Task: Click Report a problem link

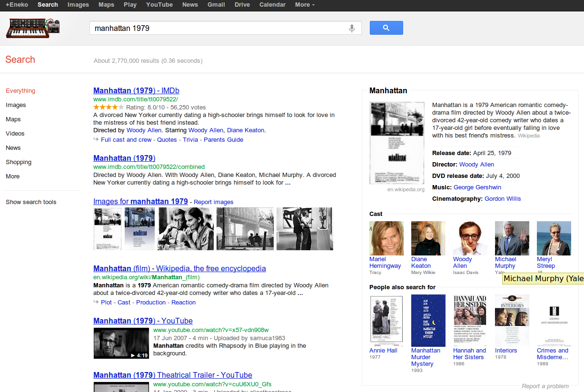Action: (545, 386)
